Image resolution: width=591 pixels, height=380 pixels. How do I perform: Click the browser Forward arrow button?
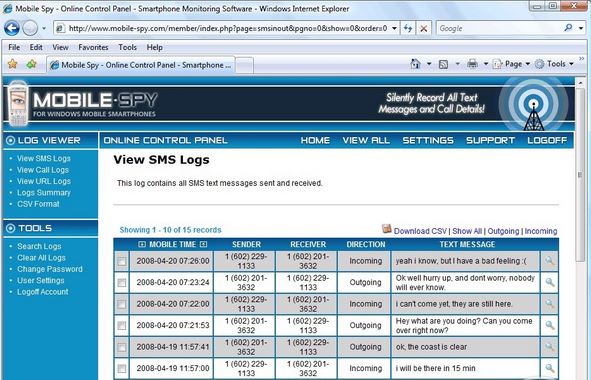[30, 28]
